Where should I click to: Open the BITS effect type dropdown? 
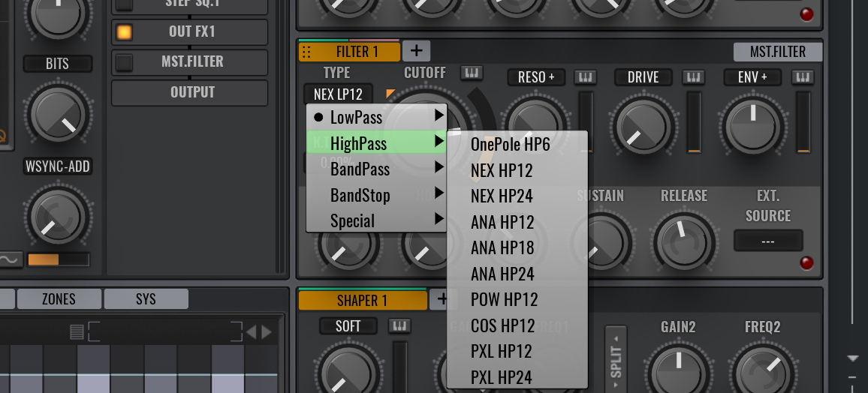tap(58, 64)
